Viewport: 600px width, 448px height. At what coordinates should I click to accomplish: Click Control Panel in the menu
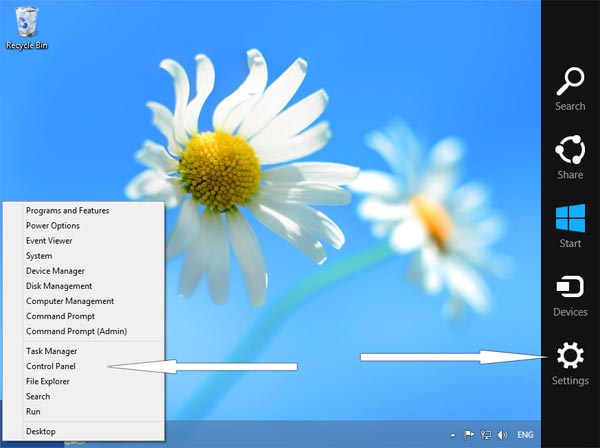pyautogui.click(x=51, y=366)
